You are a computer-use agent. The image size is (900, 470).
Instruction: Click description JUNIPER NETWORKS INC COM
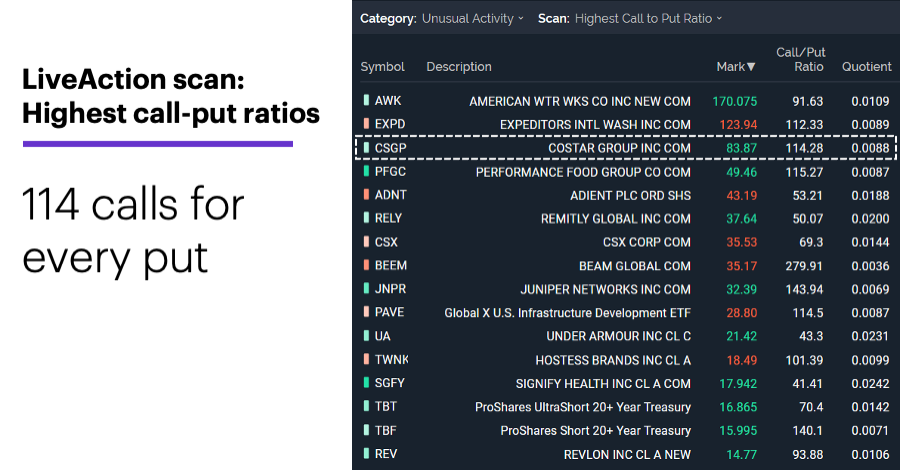click(x=606, y=290)
